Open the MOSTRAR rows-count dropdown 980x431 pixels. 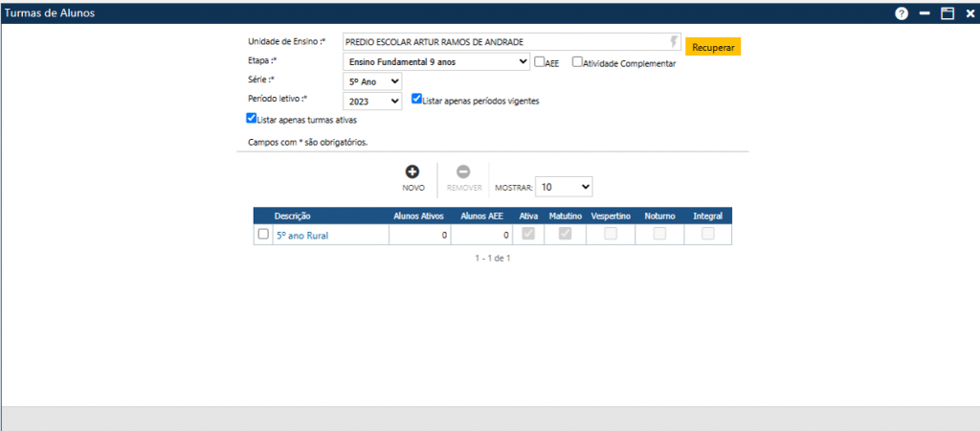pos(564,187)
